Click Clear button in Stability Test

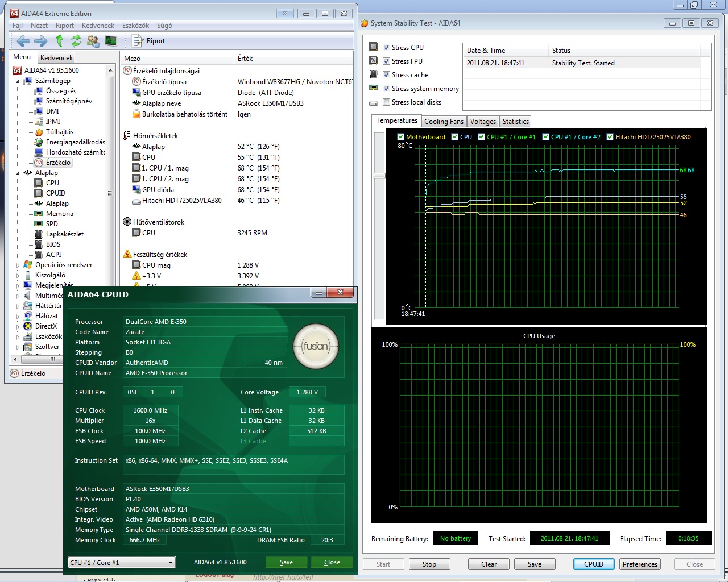click(x=489, y=564)
